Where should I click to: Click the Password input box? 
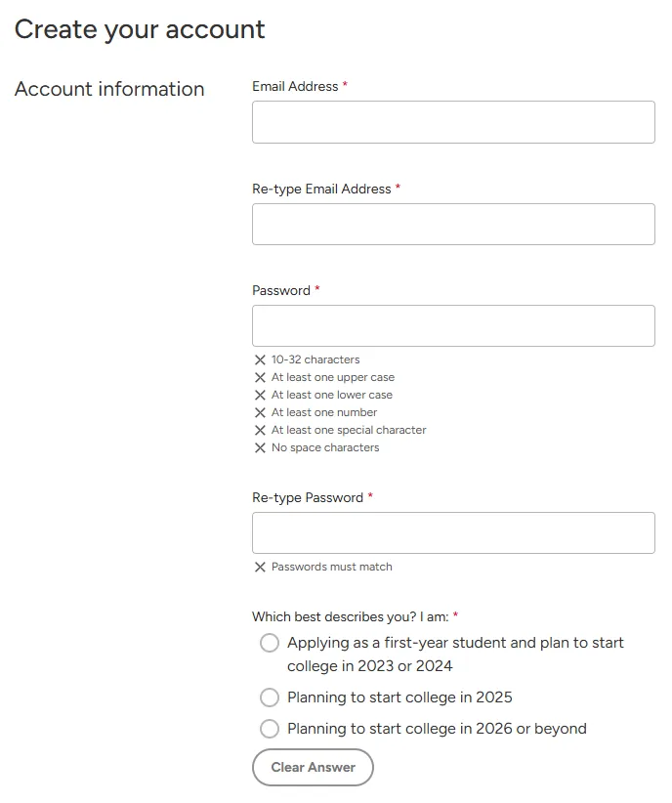(453, 325)
